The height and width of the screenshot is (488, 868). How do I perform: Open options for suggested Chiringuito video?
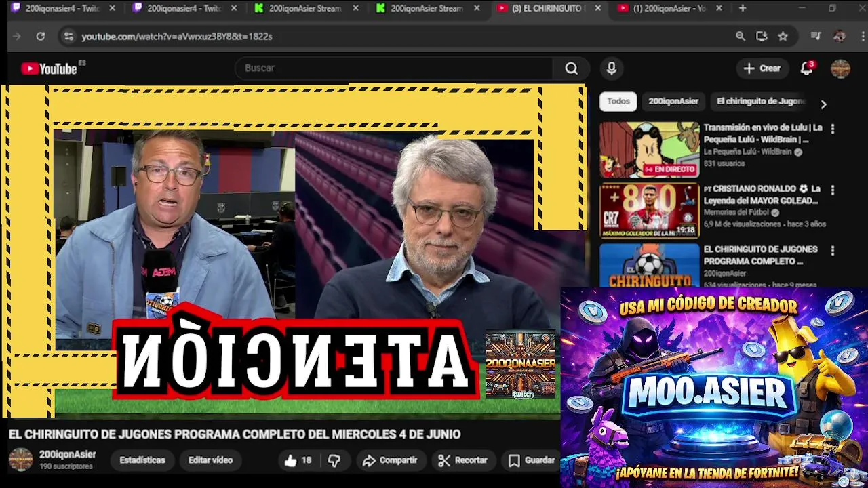point(833,251)
